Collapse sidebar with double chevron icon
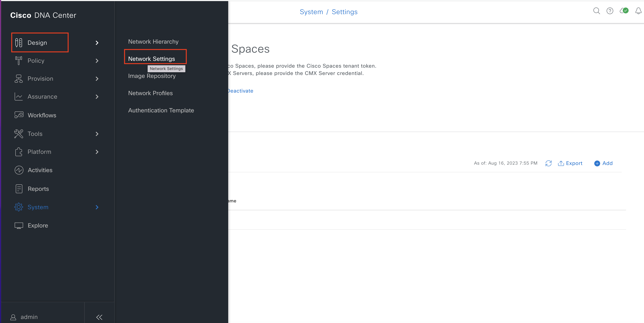This screenshot has width=644, height=323. (99, 317)
